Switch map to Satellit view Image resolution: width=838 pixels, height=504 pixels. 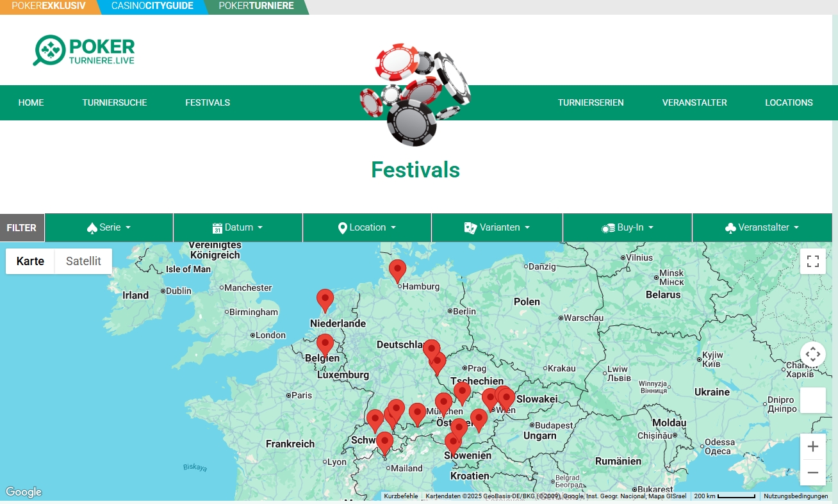click(83, 261)
